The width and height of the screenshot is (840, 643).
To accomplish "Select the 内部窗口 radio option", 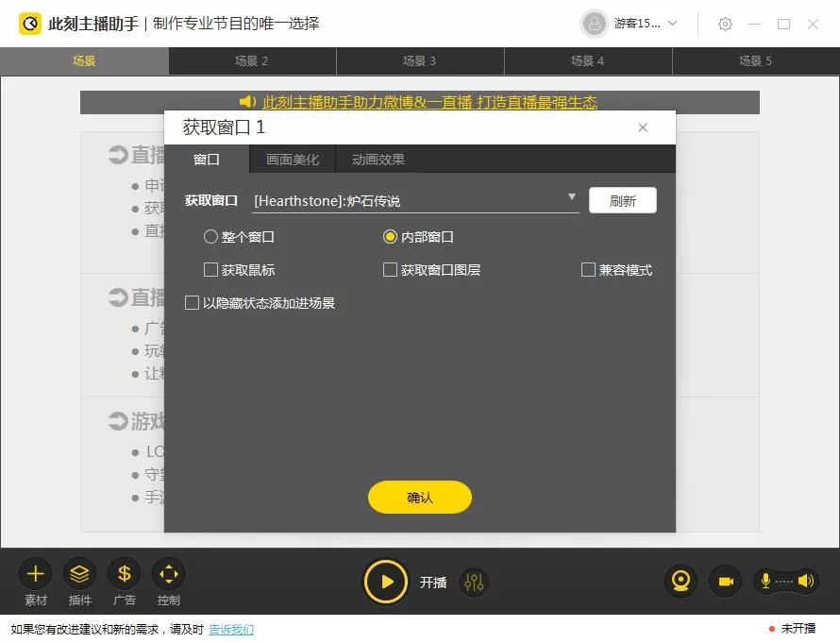I will pyautogui.click(x=390, y=237).
